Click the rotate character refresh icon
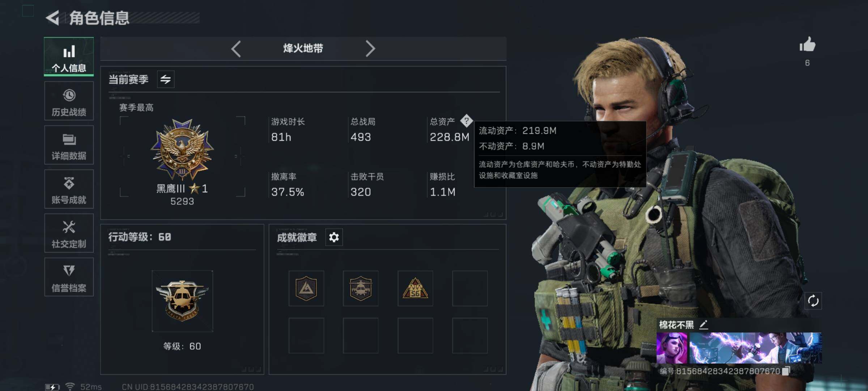Viewport: 868px width, 391px height. tap(813, 301)
